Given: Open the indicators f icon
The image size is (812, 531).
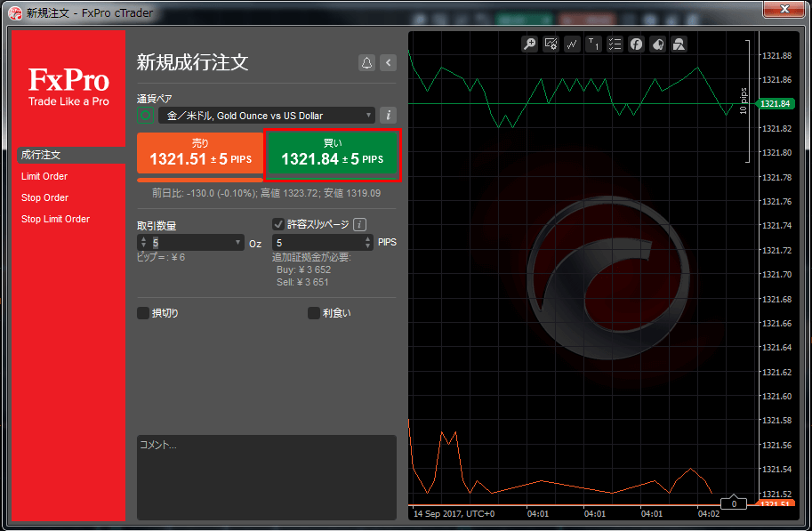Looking at the screenshot, I should coord(636,44).
